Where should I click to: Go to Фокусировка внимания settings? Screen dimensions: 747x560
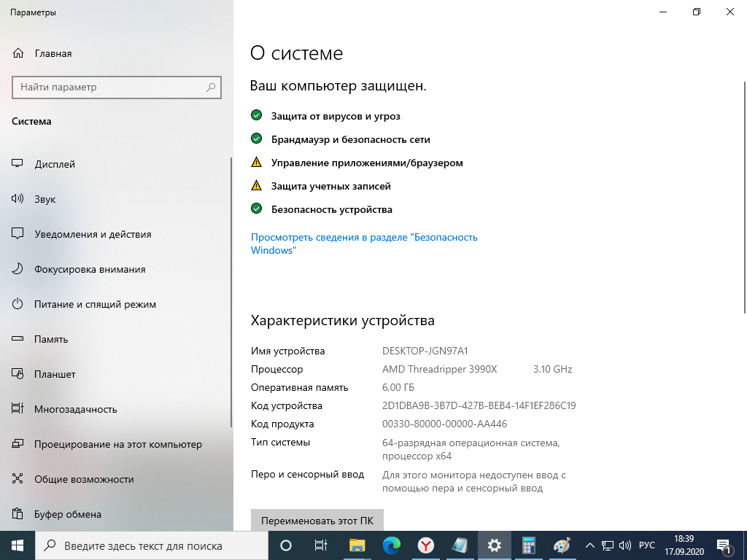point(90,269)
